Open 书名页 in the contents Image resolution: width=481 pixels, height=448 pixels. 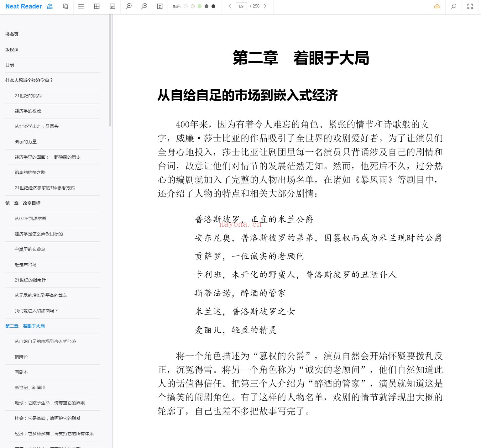(x=12, y=34)
